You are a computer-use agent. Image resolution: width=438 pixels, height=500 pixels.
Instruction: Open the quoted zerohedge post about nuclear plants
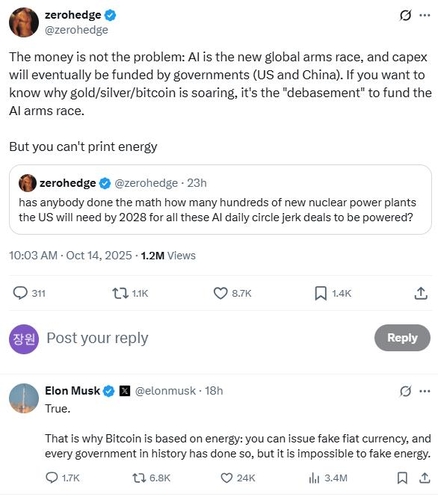point(220,199)
